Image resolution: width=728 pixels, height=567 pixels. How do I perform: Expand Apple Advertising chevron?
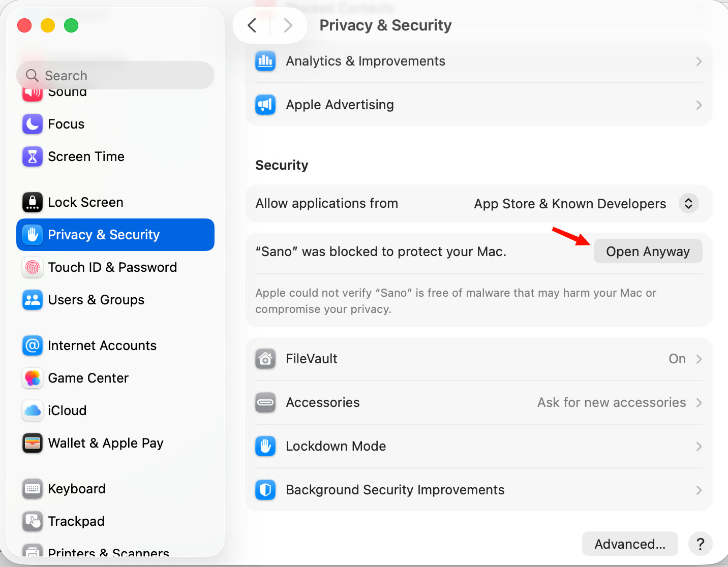coord(699,105)
